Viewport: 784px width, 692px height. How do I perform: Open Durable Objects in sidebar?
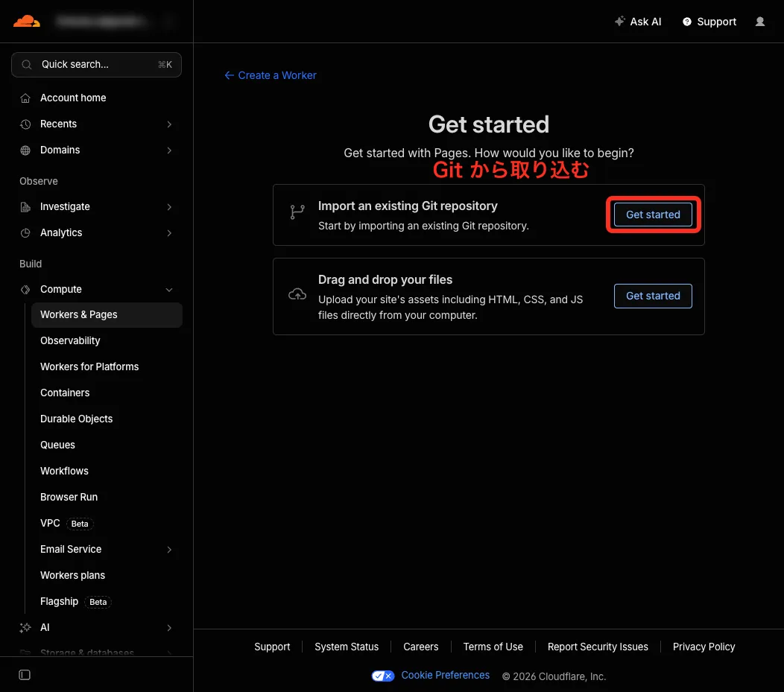coord(76,419)
